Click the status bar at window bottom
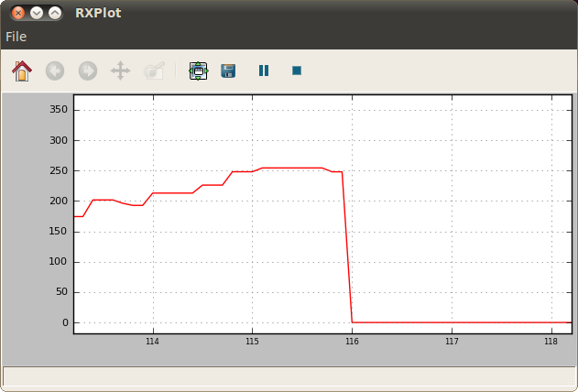 point(289,376)
